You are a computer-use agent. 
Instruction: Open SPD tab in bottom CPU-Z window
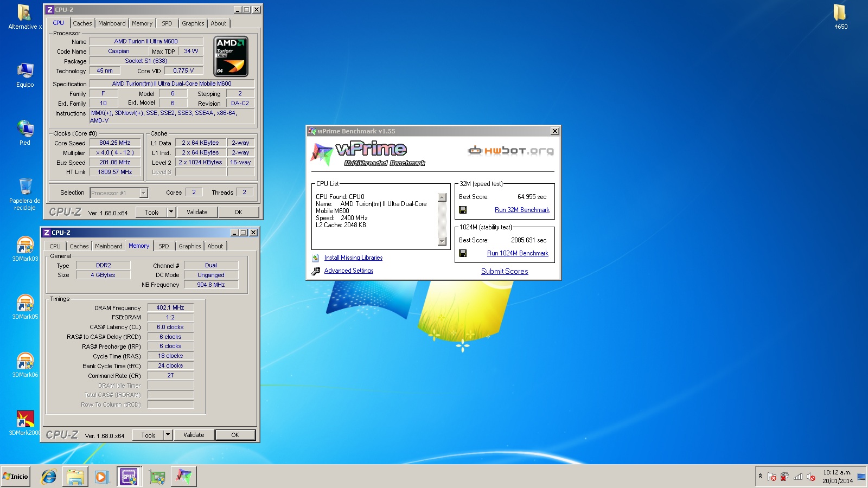(x=164, y=246)
